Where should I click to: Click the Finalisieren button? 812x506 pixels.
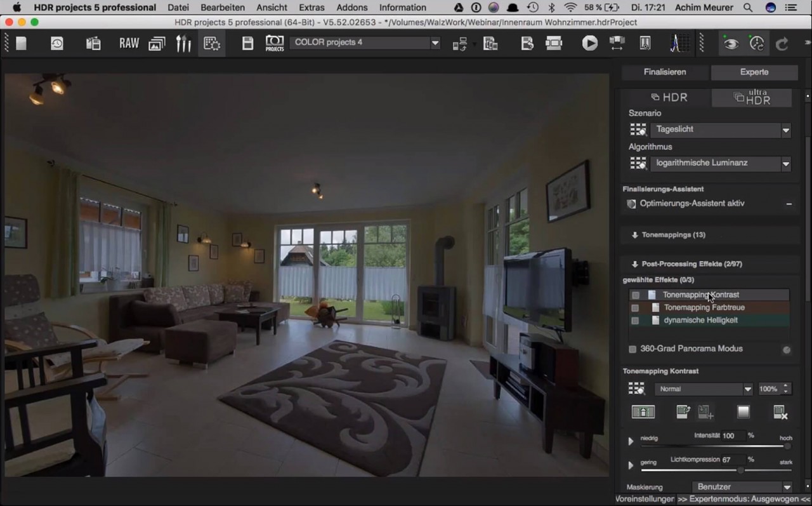[664, 72]
